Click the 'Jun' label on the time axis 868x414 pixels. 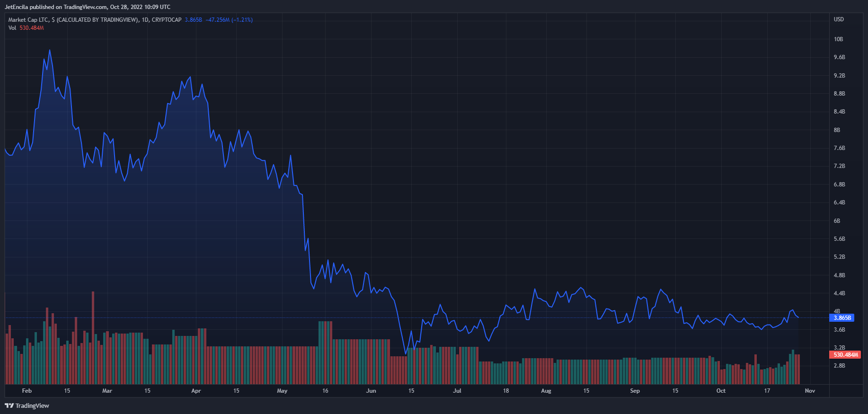[371, 391]
